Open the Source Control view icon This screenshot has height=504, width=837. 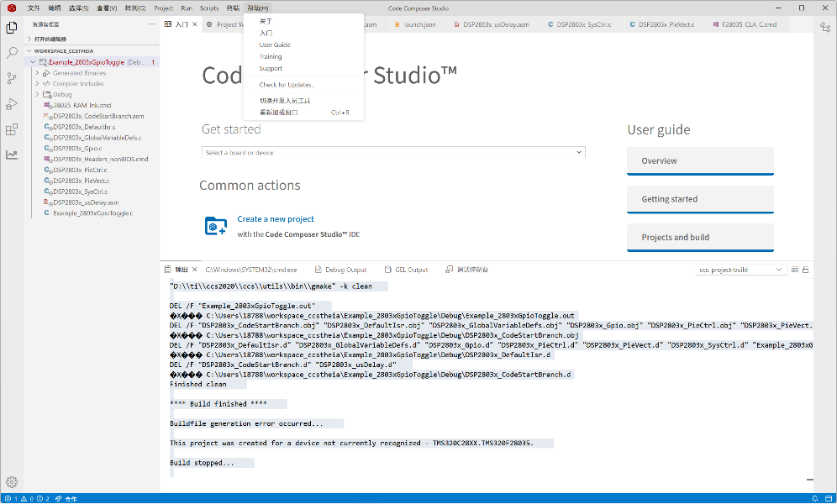pyautogui.click(x=12, y=78)
